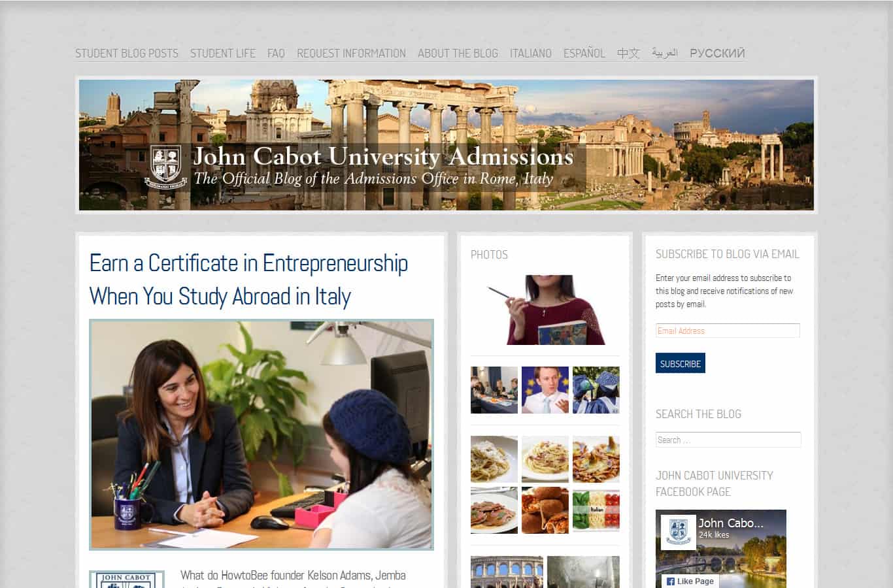Open the Student Blog Posts menu
The width and height of the screenshot is (893, 588).
(127, 54)
